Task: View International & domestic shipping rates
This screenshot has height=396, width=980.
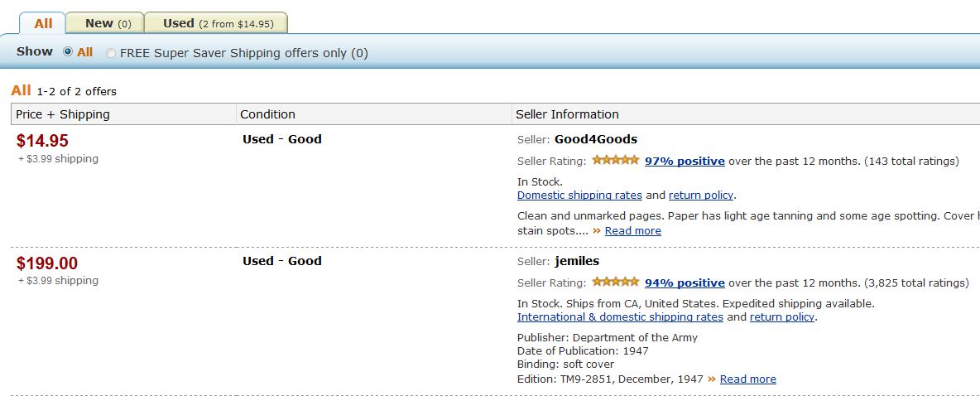Action: click(620, 317)
